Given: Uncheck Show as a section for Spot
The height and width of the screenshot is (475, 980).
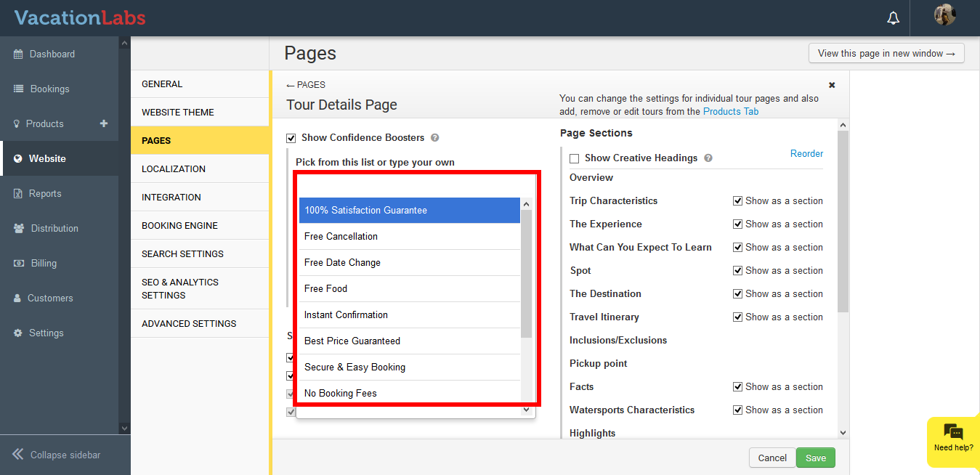Looking at the screenshot, I should (738, 271).
